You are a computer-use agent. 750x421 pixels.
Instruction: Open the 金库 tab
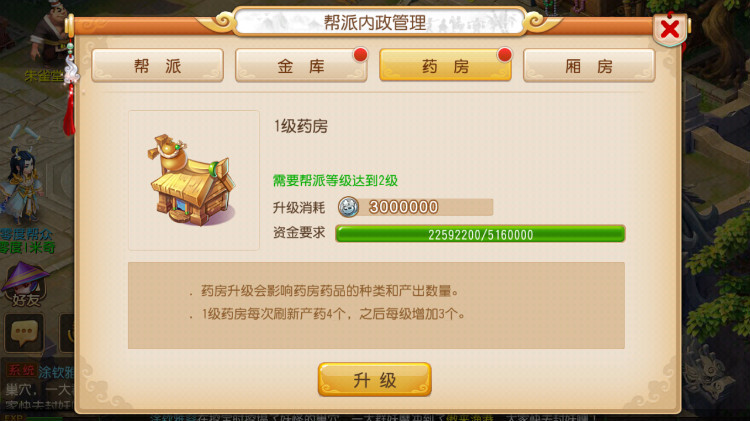point(301,66)
